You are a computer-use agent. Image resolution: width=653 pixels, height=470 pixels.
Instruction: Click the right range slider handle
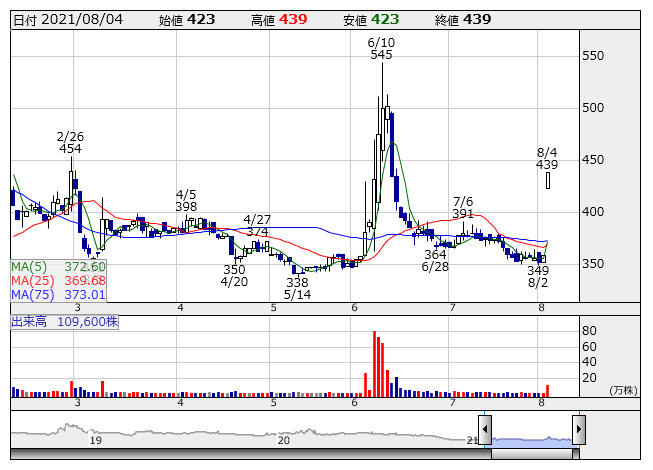(578, 431)
